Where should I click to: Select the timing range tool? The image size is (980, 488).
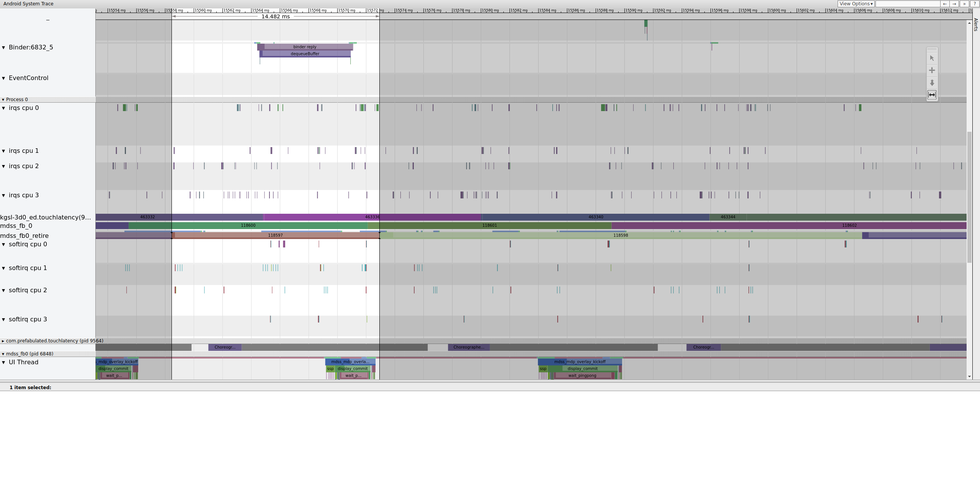pos(932,95)
